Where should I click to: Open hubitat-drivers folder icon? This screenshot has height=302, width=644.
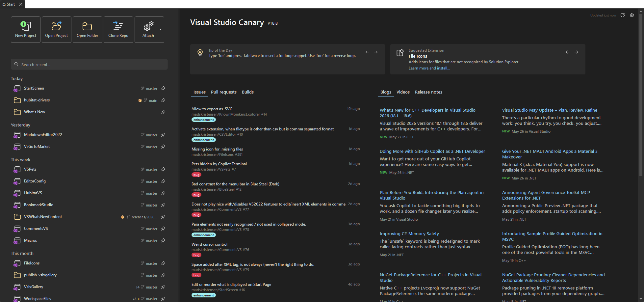coord(17,100)
